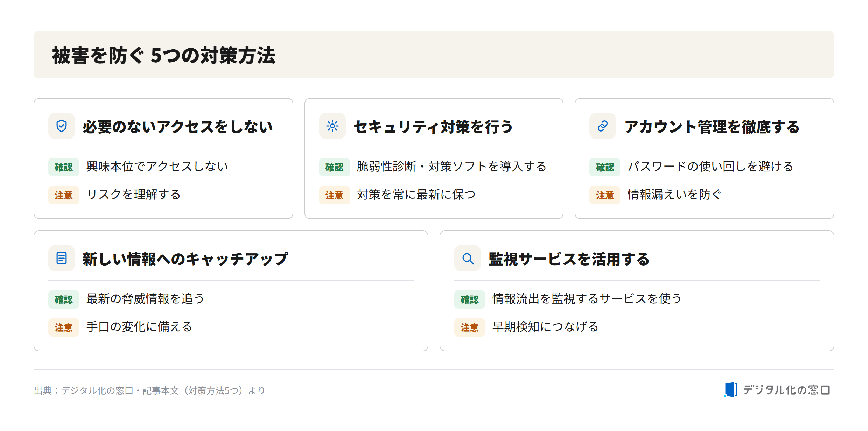This screenshot has width=868, height=431.
Task: Click the magnifier icon beside 監視サービスを活用する
Action: (x=468, y=258)
